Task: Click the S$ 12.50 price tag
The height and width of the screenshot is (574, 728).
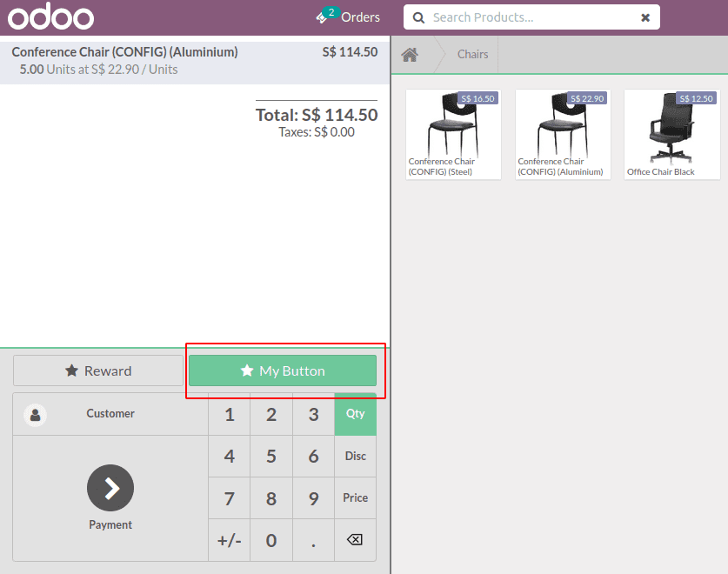Action: pos(696,98)
